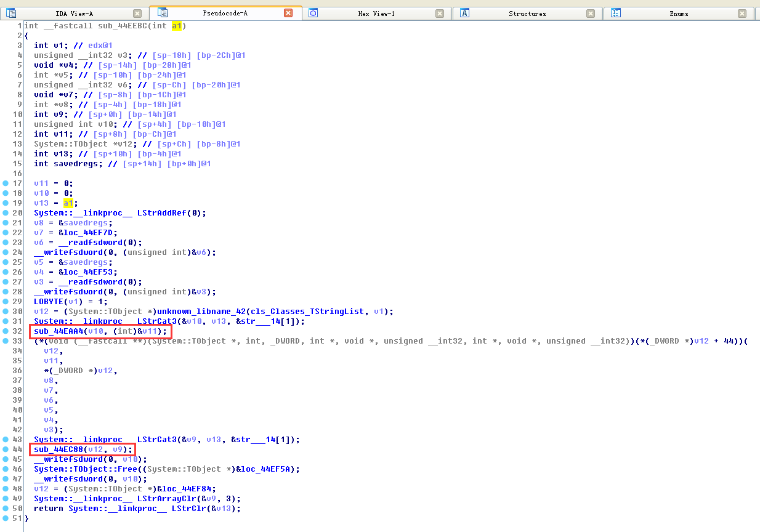Close the Hex View-1 tab
760x532 pixels.
(x=439, y=14)
